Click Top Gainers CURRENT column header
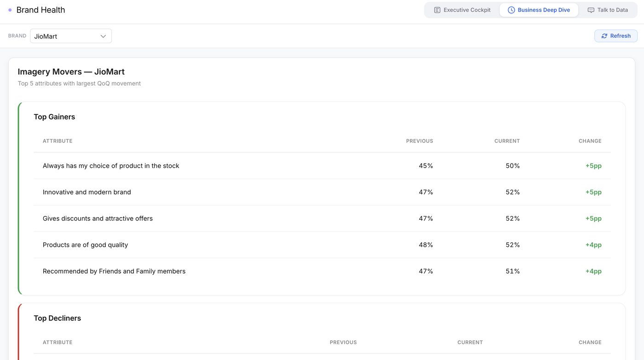 pos(507,141)
